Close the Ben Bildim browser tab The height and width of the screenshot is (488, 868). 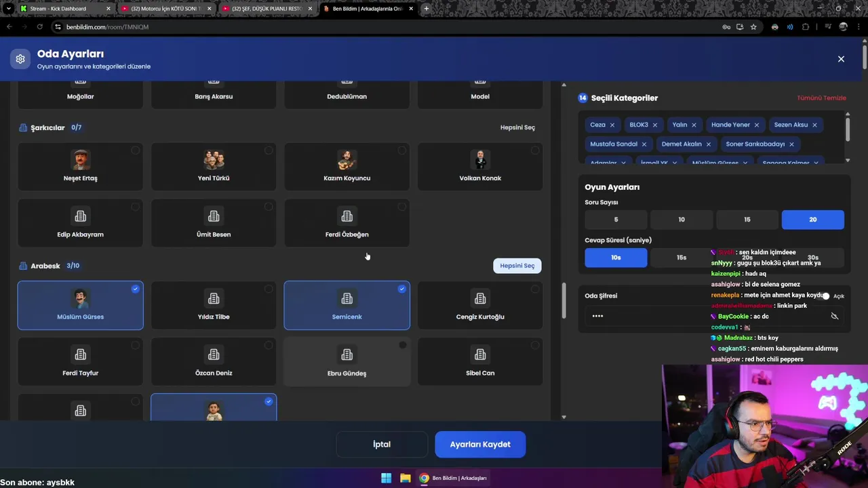(412, 9)
